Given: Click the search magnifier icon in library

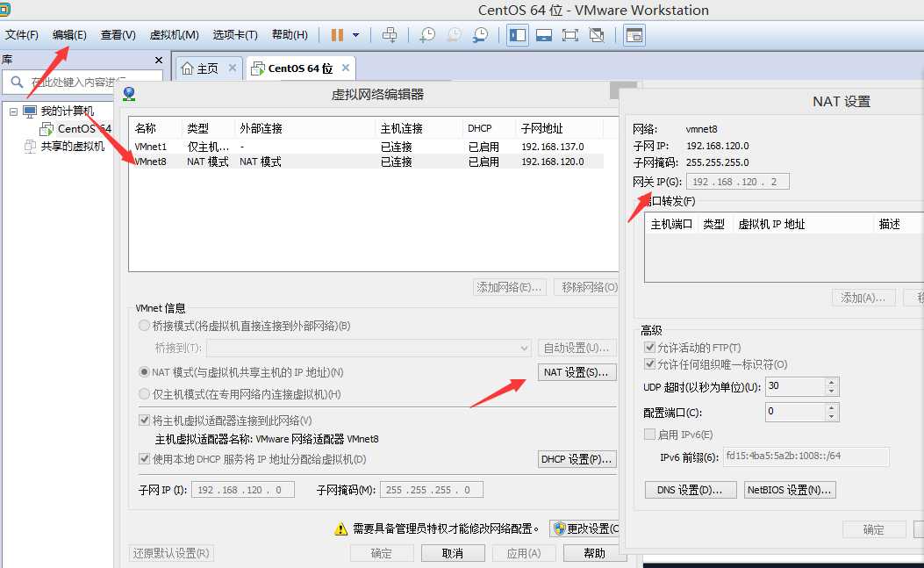Looking at the screenshot, I should tap(17, 82).
